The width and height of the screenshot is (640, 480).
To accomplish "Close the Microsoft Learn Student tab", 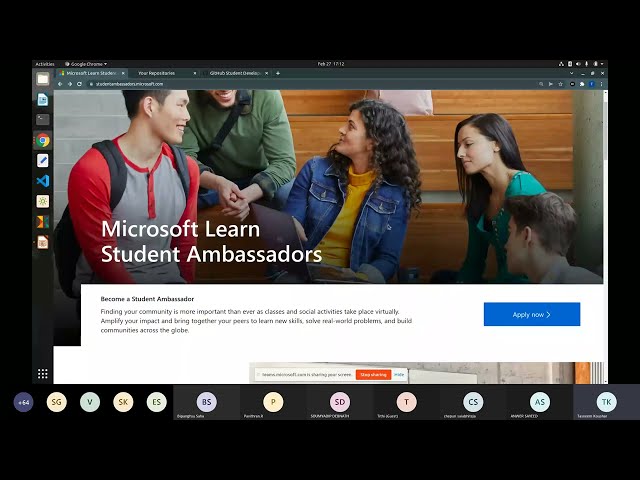I will click(123, 73).
